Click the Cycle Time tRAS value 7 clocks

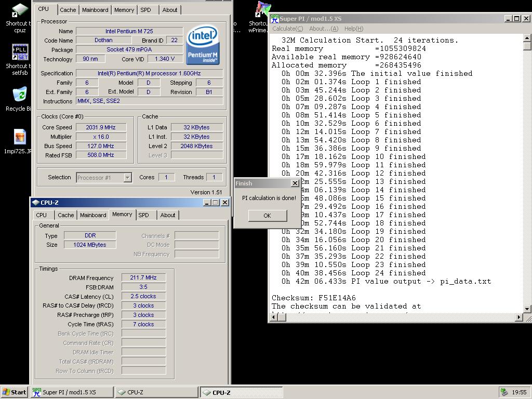point(143,324)
